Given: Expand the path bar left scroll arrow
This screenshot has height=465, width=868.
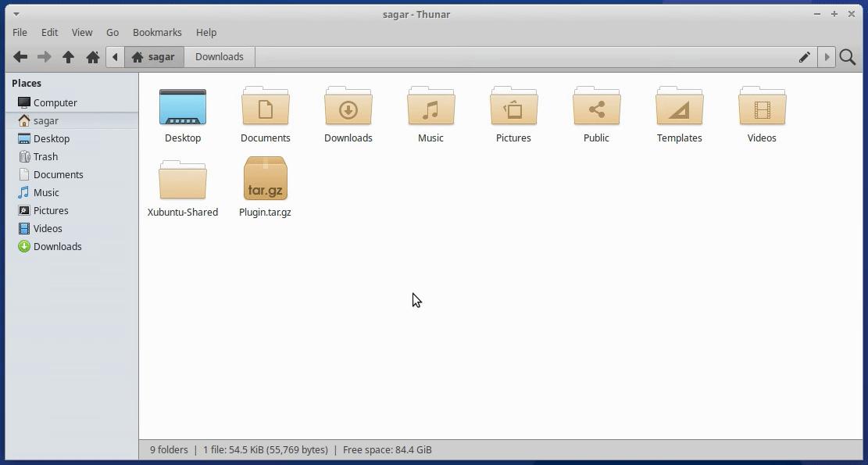Looking at the screenshot, I should (x=114, y=56).
